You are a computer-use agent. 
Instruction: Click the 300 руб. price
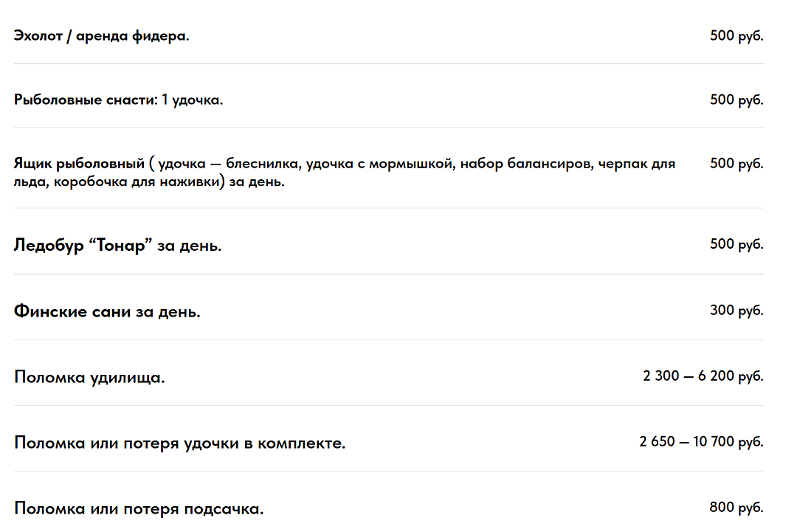pos(736,310)
